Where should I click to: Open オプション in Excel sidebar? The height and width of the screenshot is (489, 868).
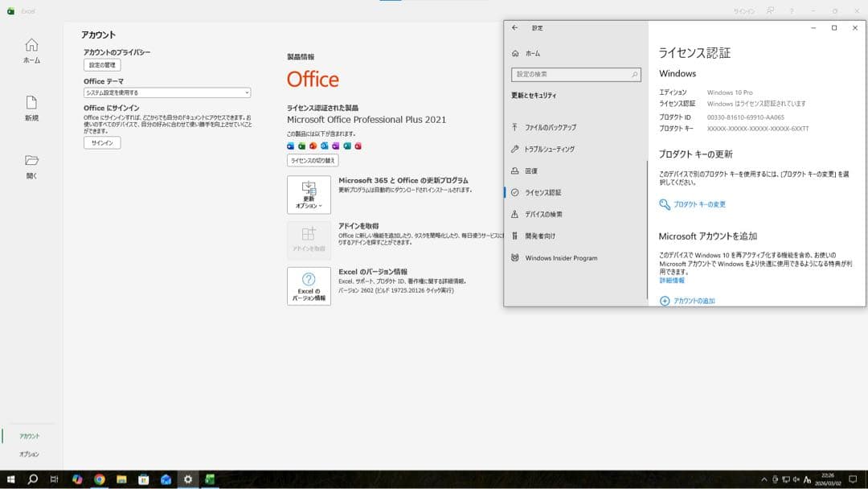click(30, 454)
